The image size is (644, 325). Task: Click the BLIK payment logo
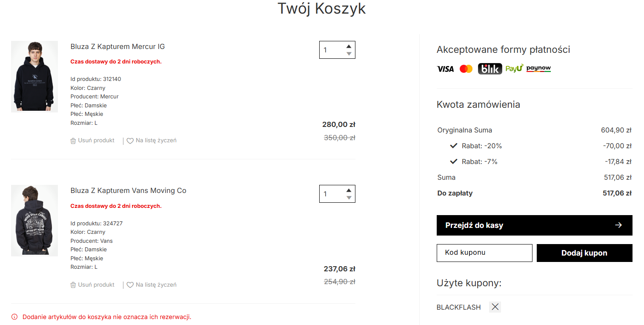coord(490,69)
